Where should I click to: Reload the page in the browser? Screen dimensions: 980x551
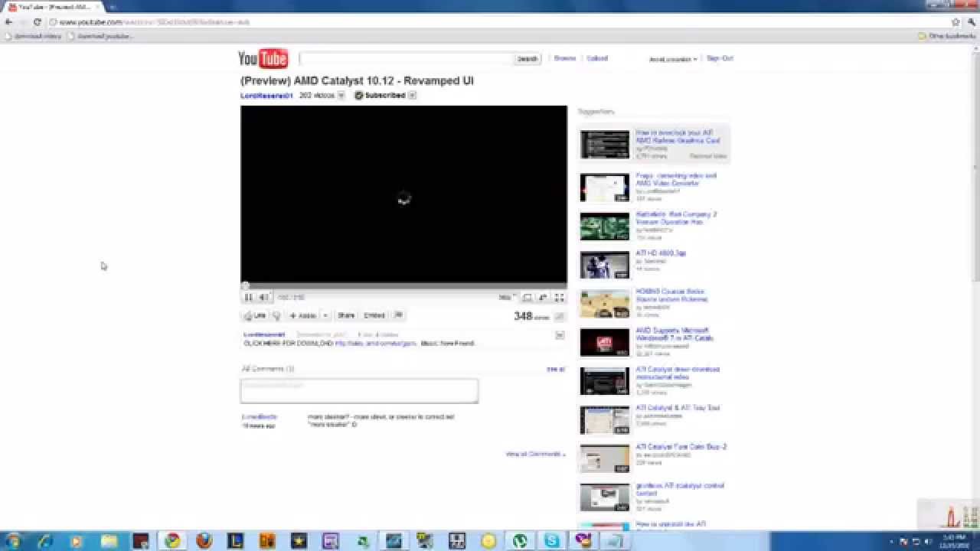(x=37, y=22)
